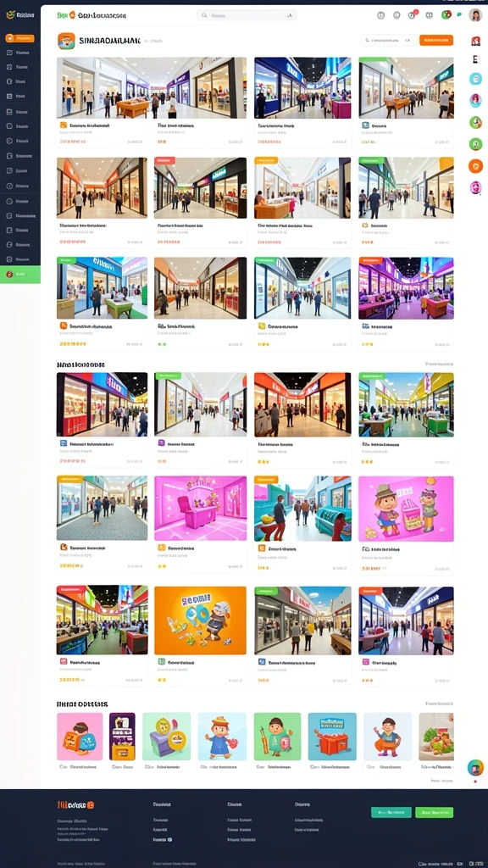Open the magenta circle avatar in right rail
Screen dimensions: 488x868
pyautogui.click(x=475, y=187)
